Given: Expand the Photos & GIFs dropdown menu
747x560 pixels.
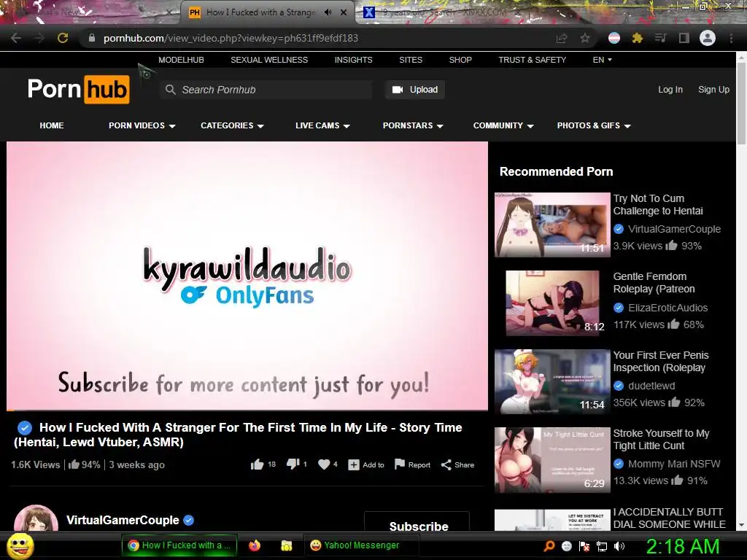Looking at the screenshot, I should click(x=594, y=125).
